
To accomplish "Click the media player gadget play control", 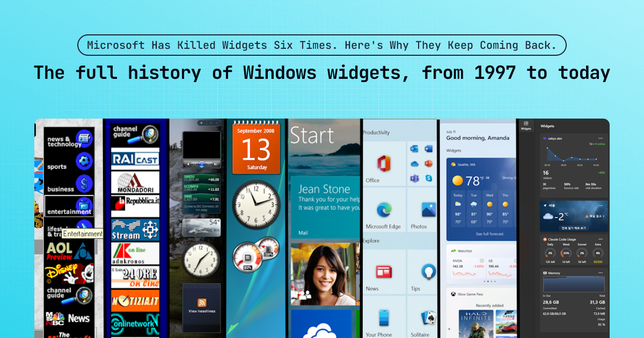I will click(201, 164).
